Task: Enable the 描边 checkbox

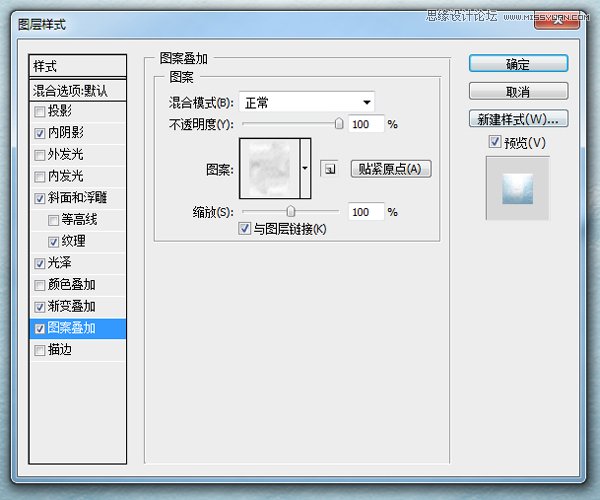Action: (40, 350)
